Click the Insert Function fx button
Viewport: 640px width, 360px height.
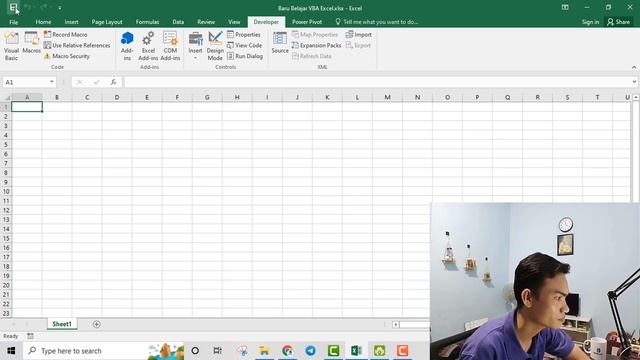point(113,82)
